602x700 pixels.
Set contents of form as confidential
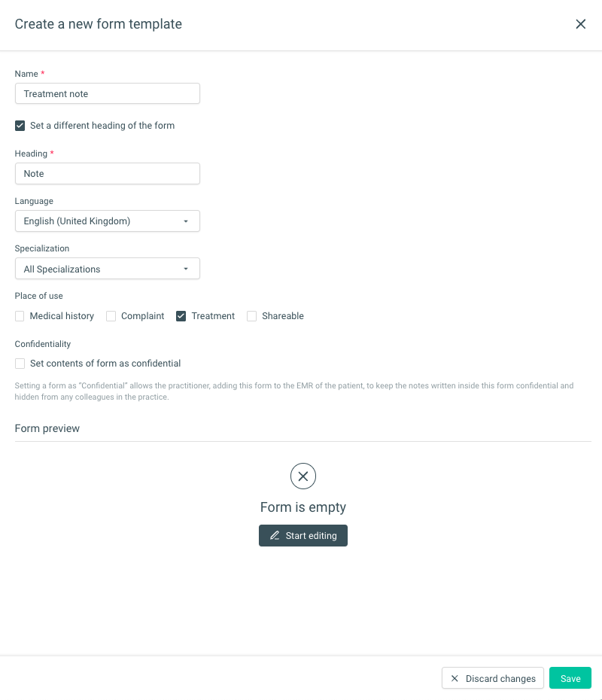pos(20,364)
